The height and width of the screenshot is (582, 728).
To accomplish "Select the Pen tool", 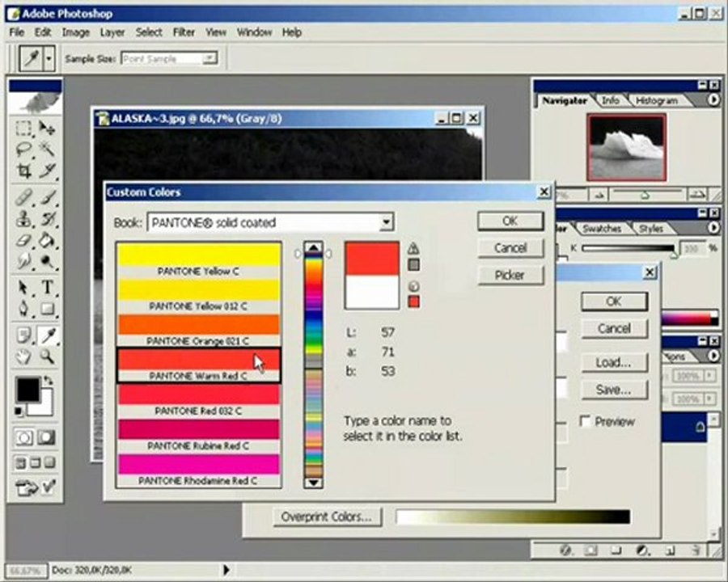I will coord(23,309).
